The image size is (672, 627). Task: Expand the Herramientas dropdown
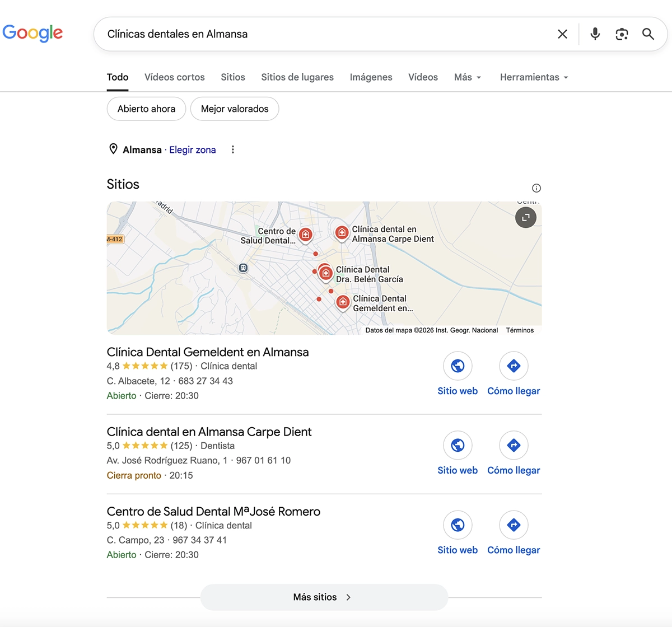[x=534, y=77]
